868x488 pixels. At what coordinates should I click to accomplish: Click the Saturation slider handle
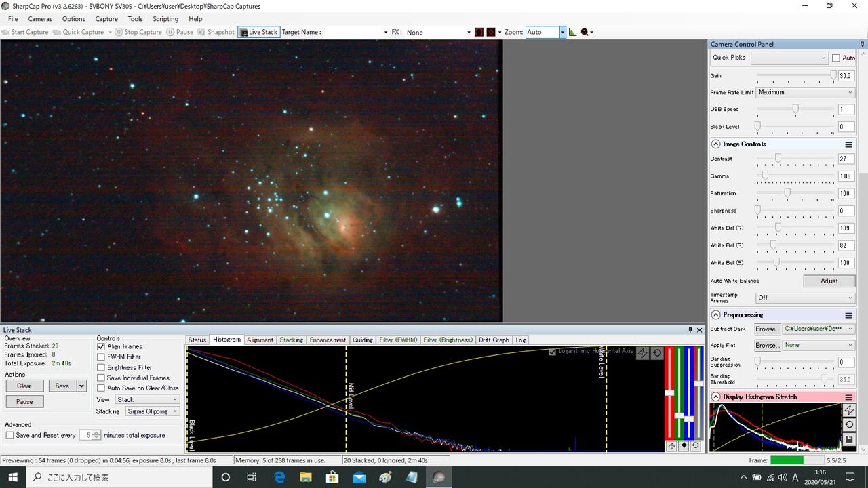click(x=787, y=193)
